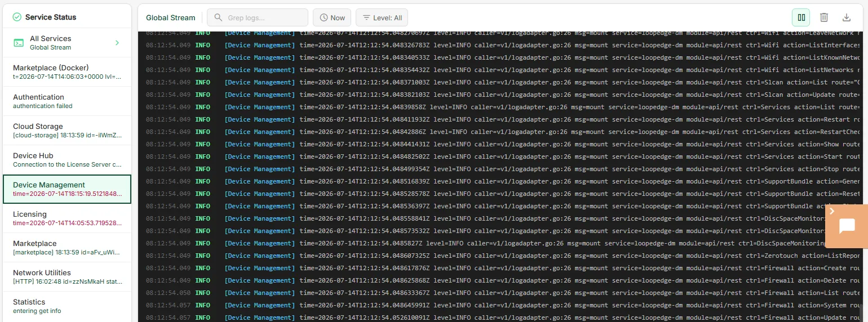
Task: Click log row with ctrl=Services action=Restart
Action: 499,119
